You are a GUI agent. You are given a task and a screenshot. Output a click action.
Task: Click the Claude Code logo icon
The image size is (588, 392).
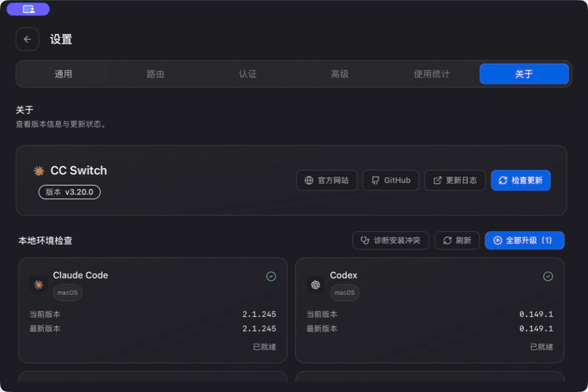(x=39, y=285)
